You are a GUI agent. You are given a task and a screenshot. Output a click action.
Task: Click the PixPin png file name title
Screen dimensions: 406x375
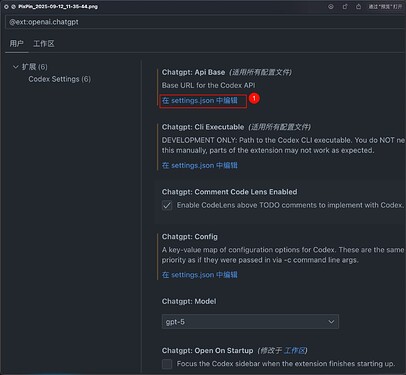pos(58,7)
